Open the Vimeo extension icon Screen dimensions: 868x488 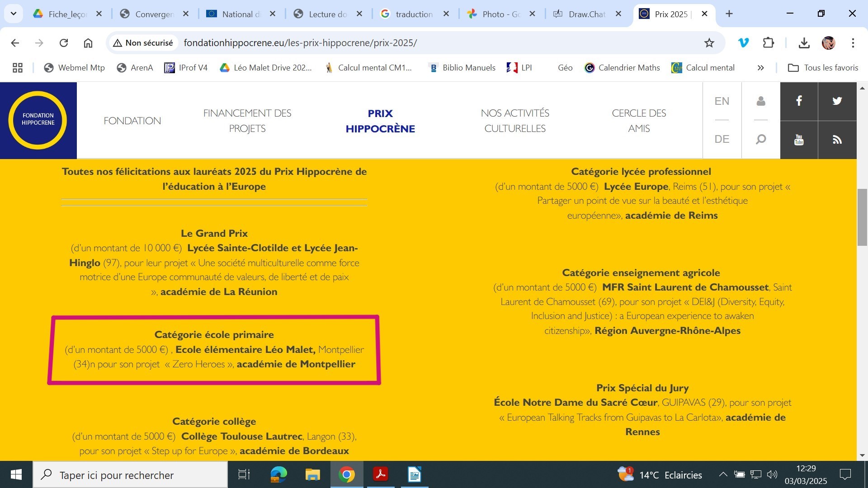[743, 43]
